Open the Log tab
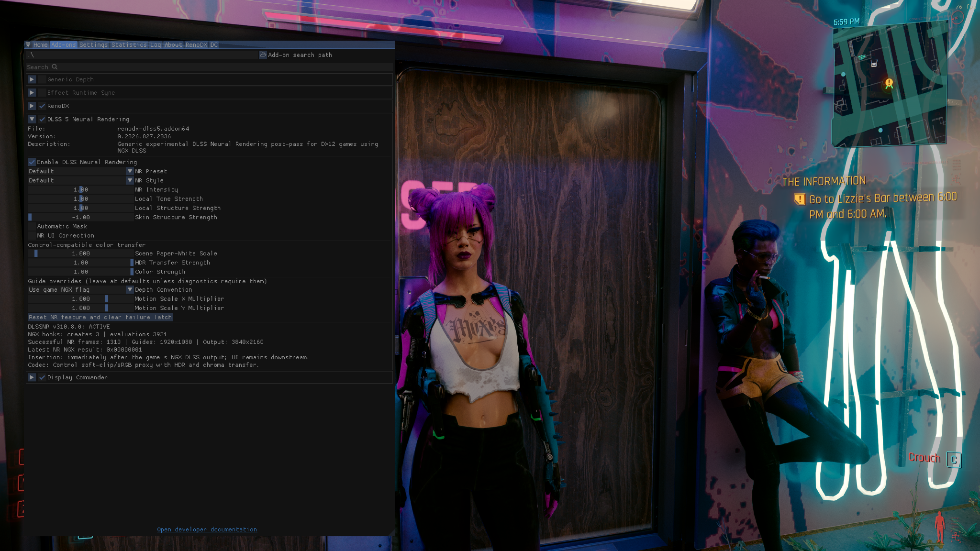Image resolution: width=980 pixels, height=551 pixels. click(156, 45)
